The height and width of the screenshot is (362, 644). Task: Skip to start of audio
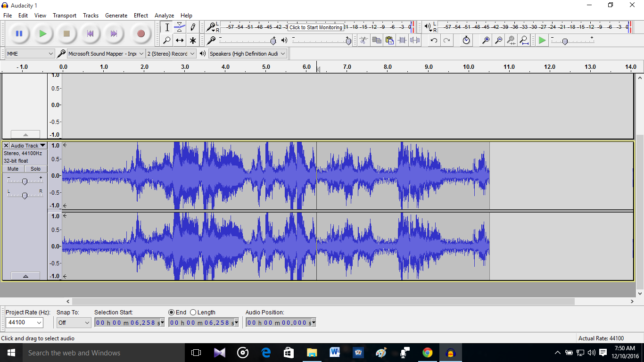point(90,33)
